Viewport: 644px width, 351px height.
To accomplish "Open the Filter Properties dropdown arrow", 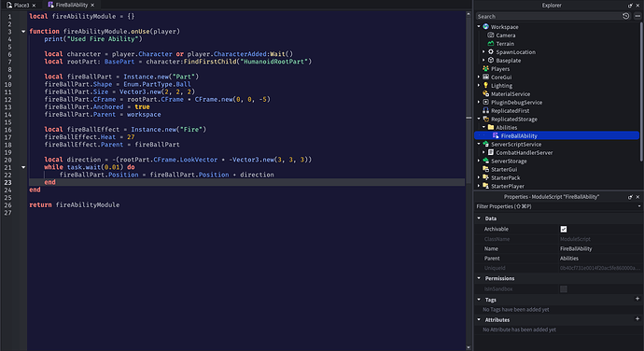I will [x=639, y=206].
